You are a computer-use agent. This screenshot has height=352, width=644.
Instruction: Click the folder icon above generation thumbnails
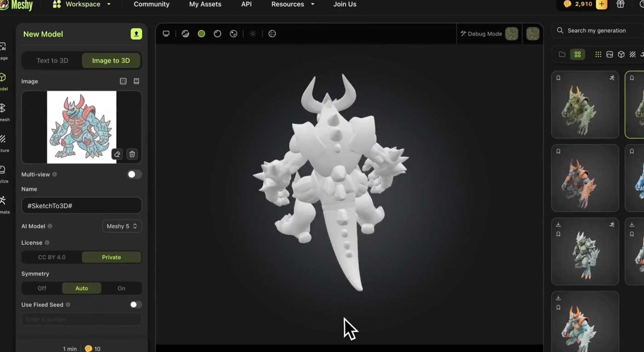point(562,54)
